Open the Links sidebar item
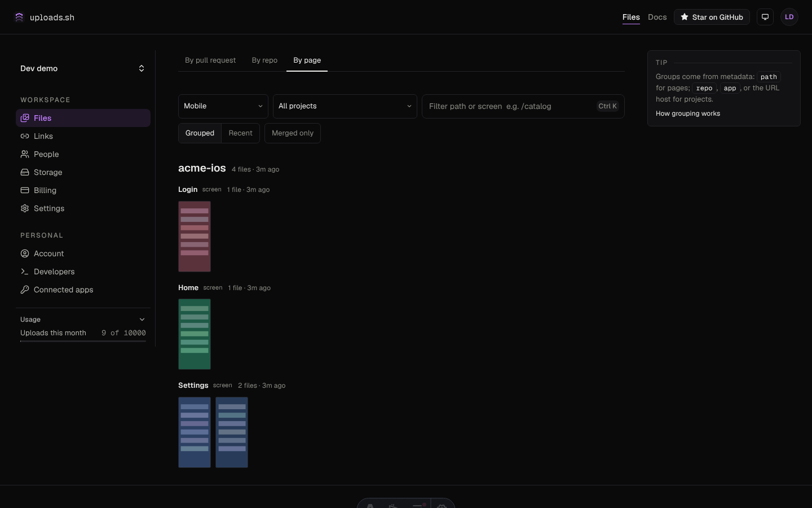The image size is (812, 508). coord(83,136)
